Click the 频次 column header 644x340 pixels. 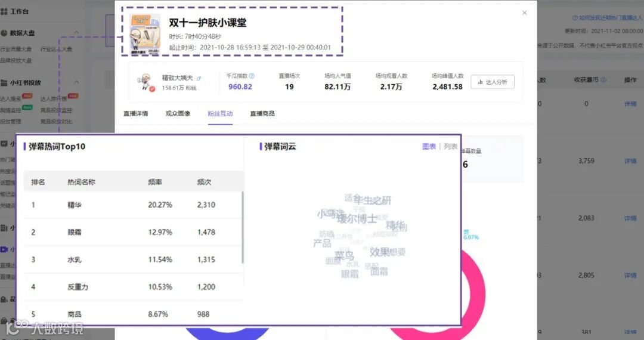(x=204, y=182)
